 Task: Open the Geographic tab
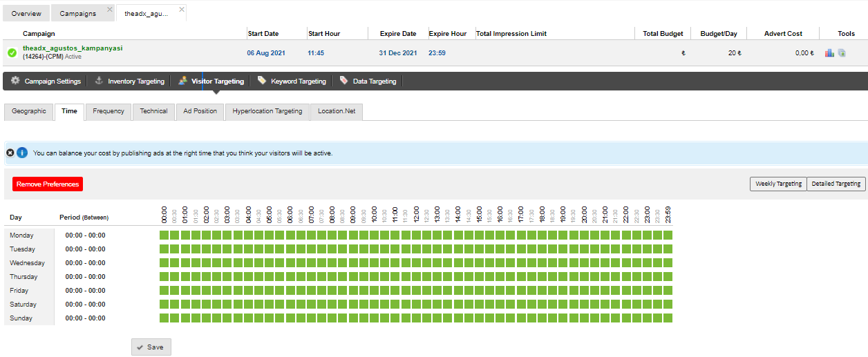pos(29,111)
